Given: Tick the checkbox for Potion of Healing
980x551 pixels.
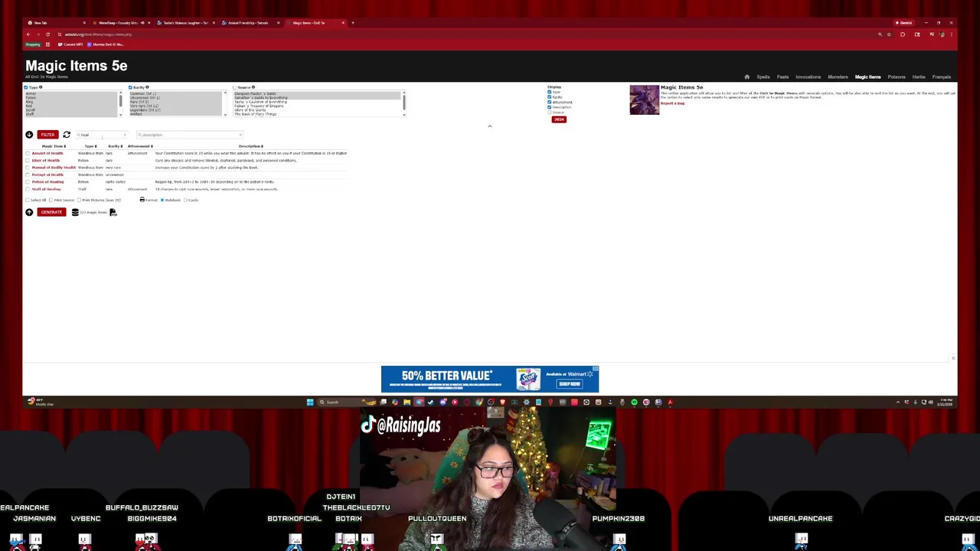Looking at the screenshot, I should point(28,182).
